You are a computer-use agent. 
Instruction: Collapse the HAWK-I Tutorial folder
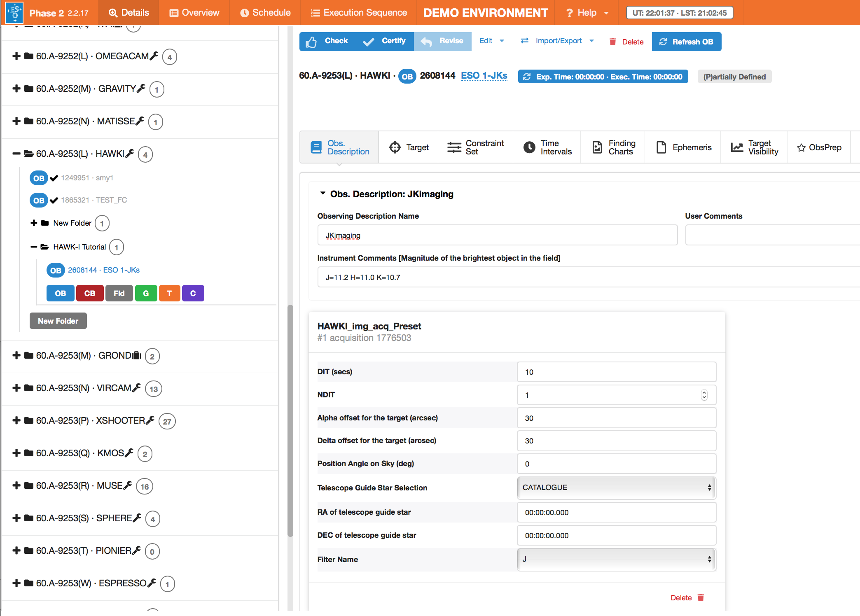[x=34, y=247]
